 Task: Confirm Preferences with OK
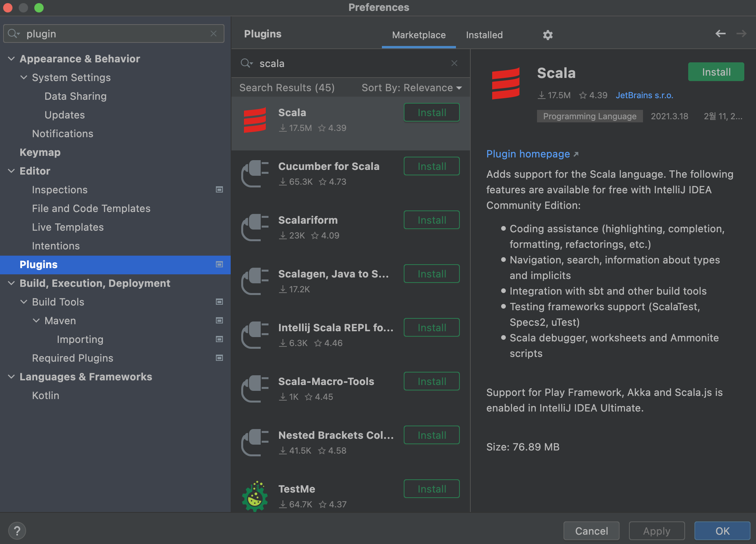click(722, 531)
